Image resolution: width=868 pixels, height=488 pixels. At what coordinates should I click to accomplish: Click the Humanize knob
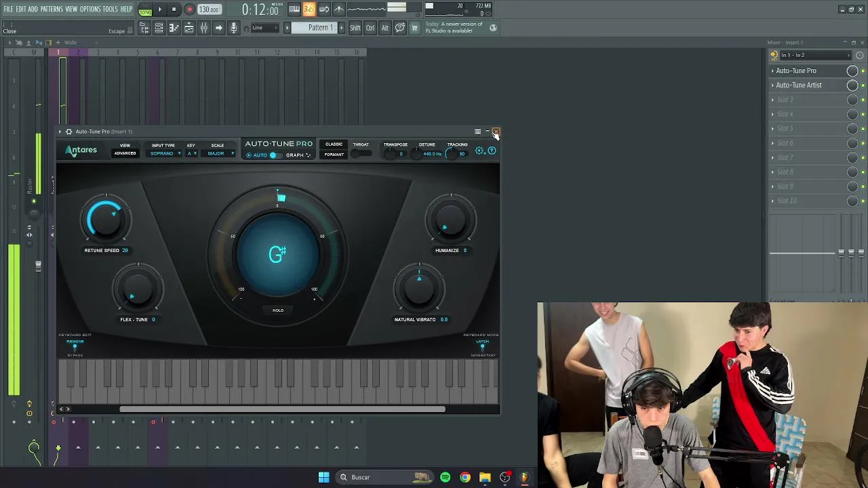(x=450, y=219)
